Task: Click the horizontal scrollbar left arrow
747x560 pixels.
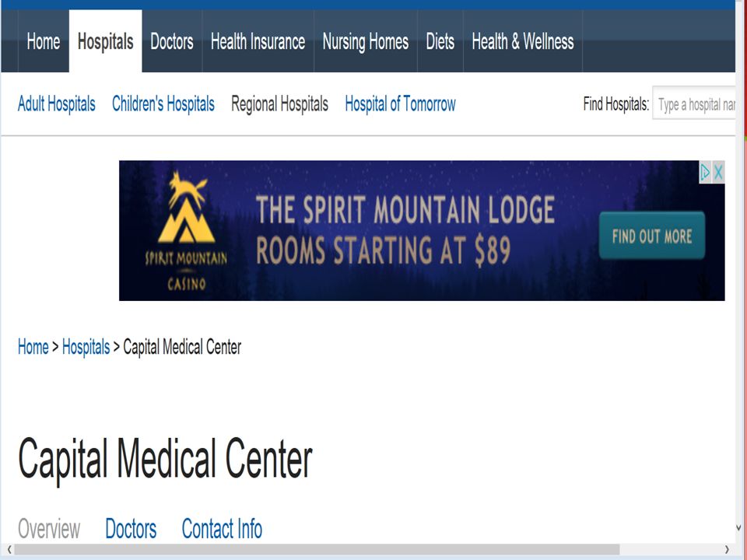Action: [x=9, y=549]
